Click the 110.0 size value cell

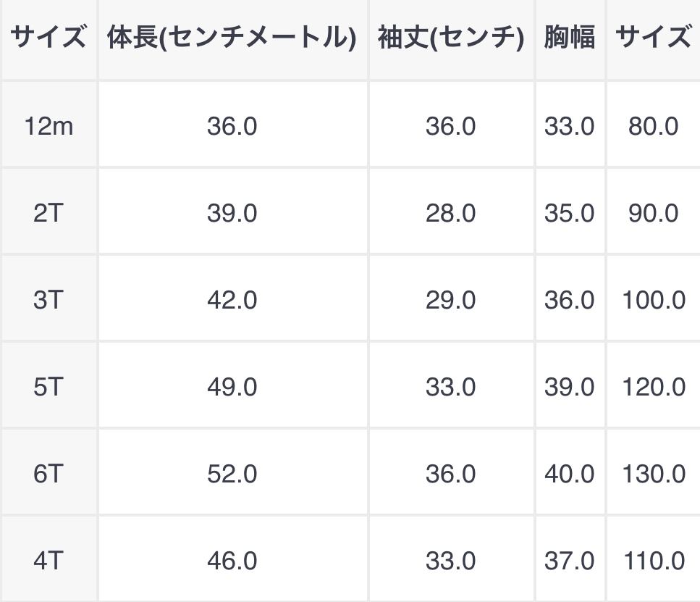tap(653, 561)
